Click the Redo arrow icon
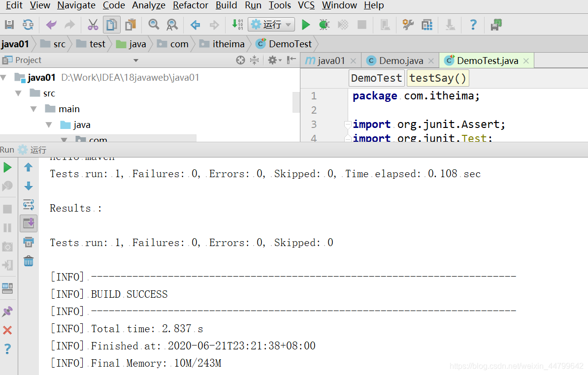 [x=70, y=25]
